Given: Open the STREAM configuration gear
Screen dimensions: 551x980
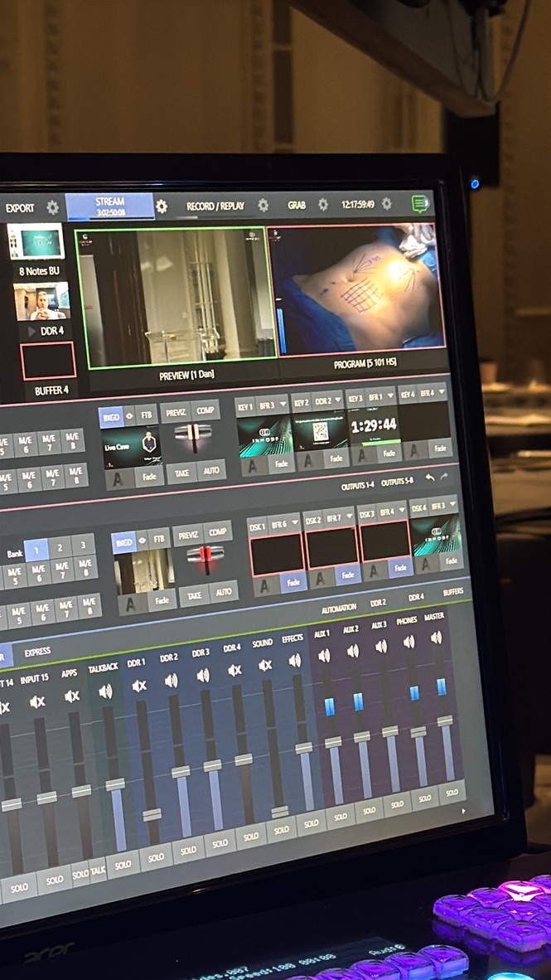Looking at the screenshot, I should click(162, 207).
